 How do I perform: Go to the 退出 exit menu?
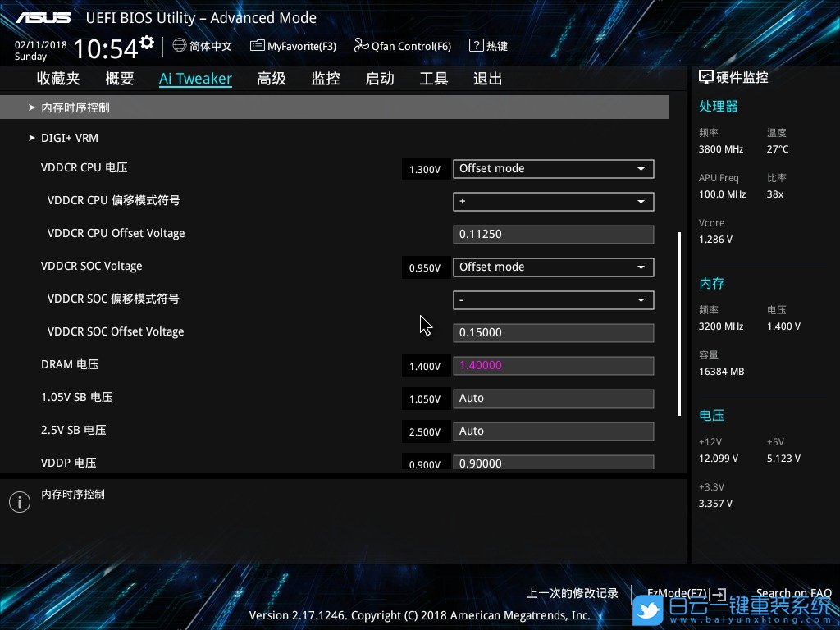(486, 78)
